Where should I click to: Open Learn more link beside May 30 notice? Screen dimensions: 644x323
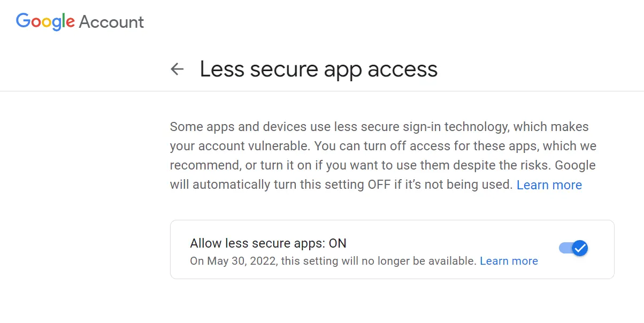(x=509, y=261)
